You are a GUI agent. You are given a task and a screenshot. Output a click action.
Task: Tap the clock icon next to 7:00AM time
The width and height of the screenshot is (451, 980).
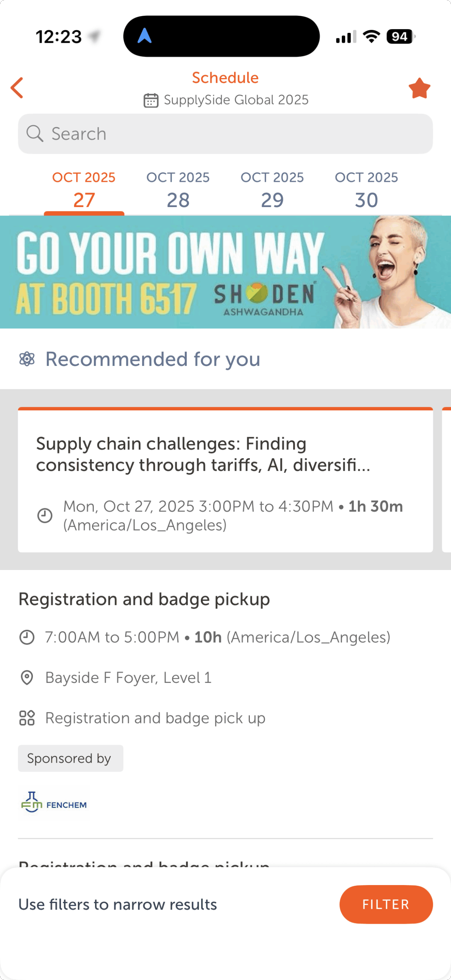27,637
